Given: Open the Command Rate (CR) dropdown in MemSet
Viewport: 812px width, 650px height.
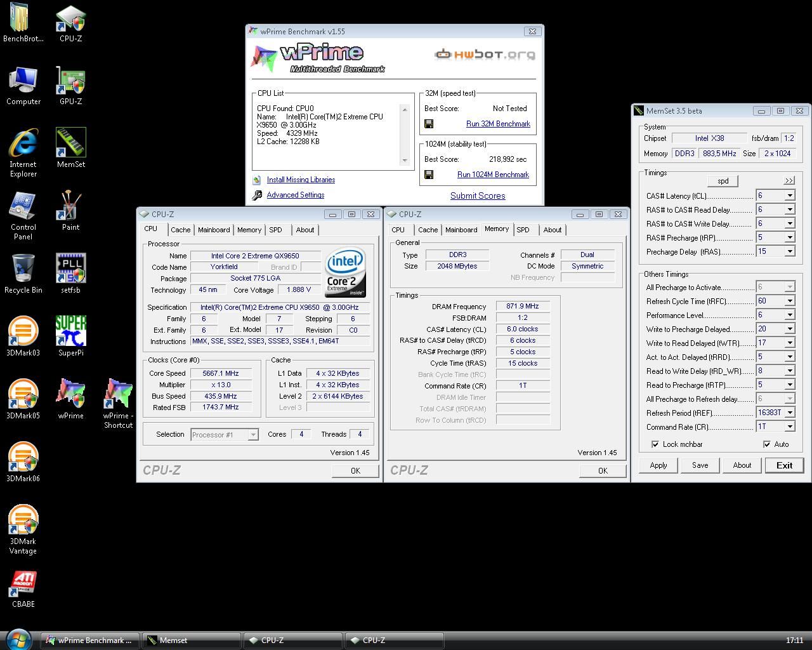Looking at the screenshot, I should pos(790,427).
